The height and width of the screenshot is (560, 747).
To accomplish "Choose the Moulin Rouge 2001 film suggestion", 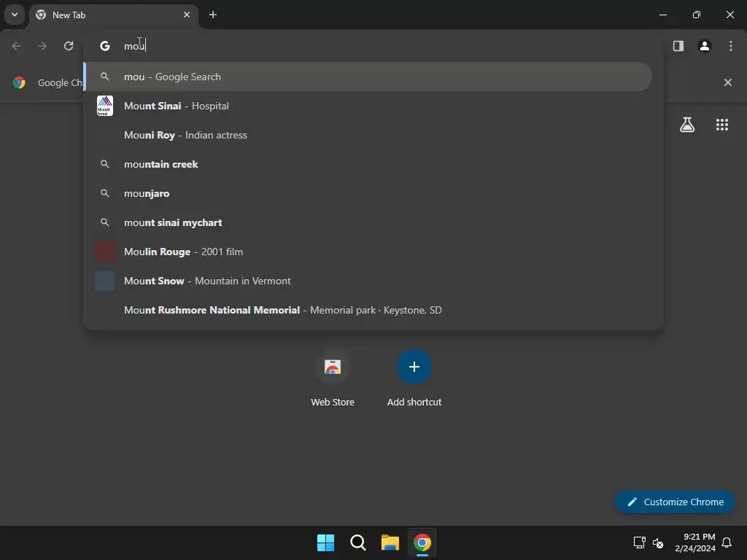I will click(368, 252).
